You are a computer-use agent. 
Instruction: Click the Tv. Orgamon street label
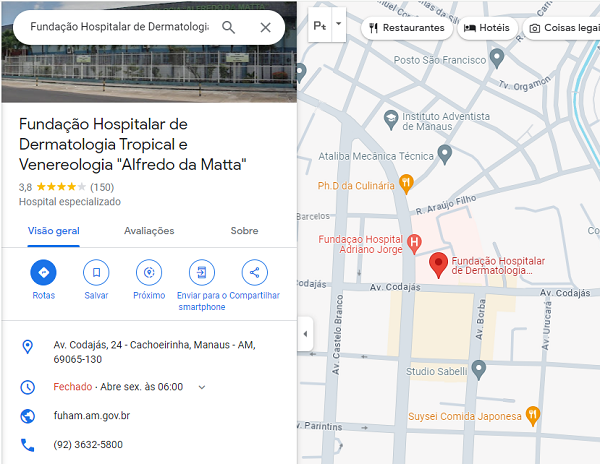(x=525, y=83)
